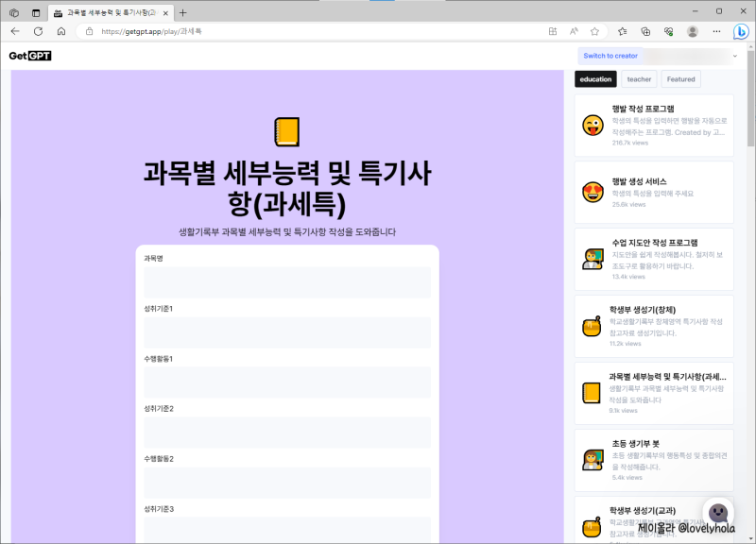
Task: Open Browser essentials via the heart icon
Action: (x=671, y=31)
